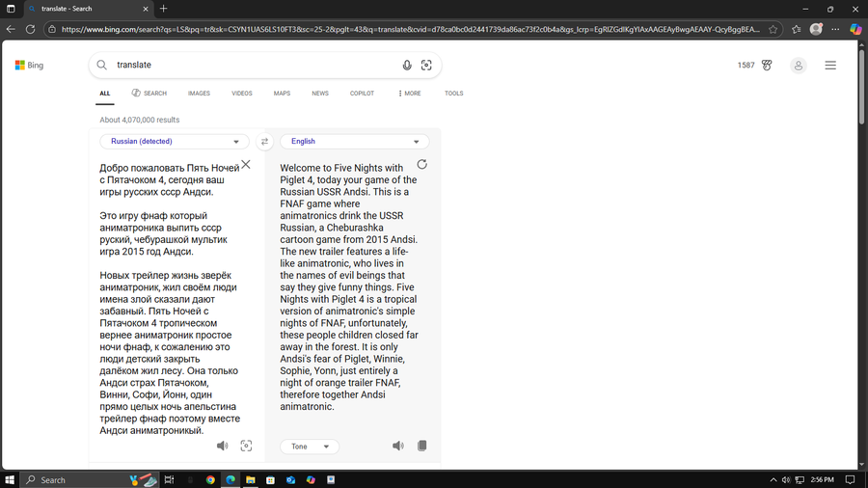The height and width of the screenshot is (488, 868).
Task: View site information lock icon
Action: [x=52, y=29]
